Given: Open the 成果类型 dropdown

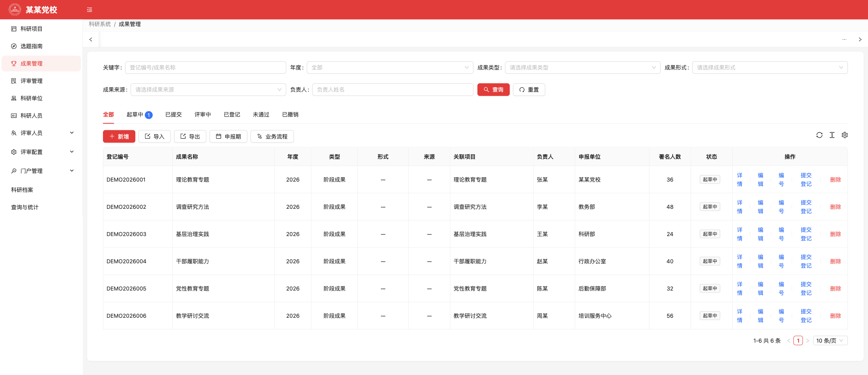Looking at the screenshot, I should point(583,67).
